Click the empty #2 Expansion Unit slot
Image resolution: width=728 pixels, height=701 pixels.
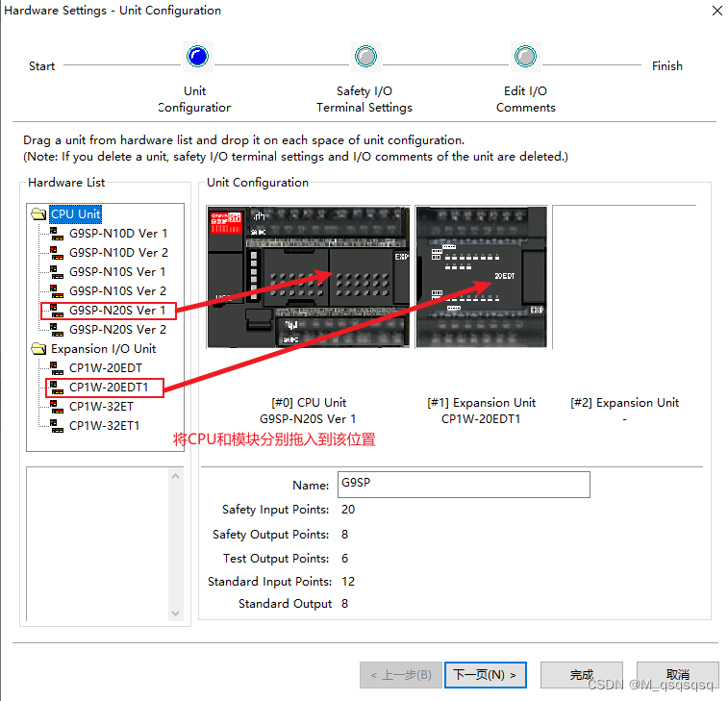coord(624,277)
